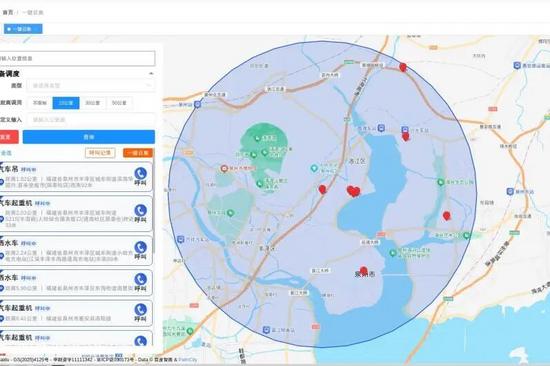Select the 10公里 distance option
Image resolution: width=550 pixels, height=366 pixels.
66,103
